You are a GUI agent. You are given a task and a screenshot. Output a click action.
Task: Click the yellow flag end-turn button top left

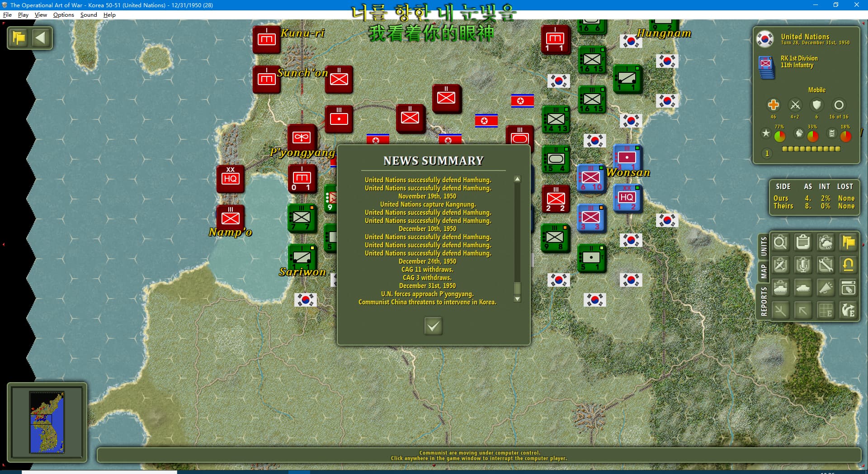19,38
